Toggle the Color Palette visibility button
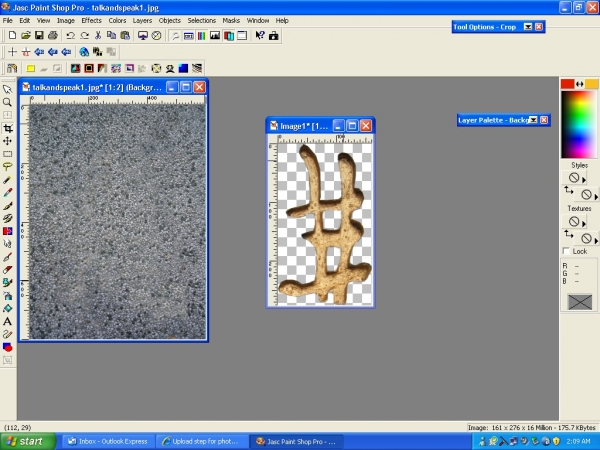Image resolution: width=600 pixels, height=450 pixels. (202, 36)
